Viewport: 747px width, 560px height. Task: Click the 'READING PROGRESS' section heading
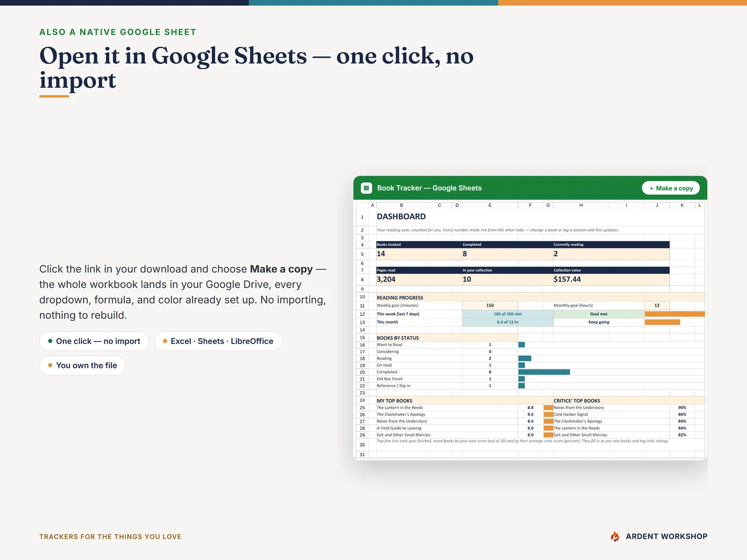pyautogui.click(x=400, y=298)
